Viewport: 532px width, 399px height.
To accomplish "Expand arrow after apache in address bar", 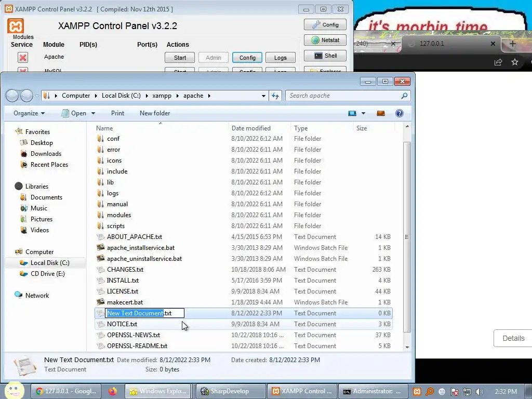I will pyautogui.click(x=209, y=96).
